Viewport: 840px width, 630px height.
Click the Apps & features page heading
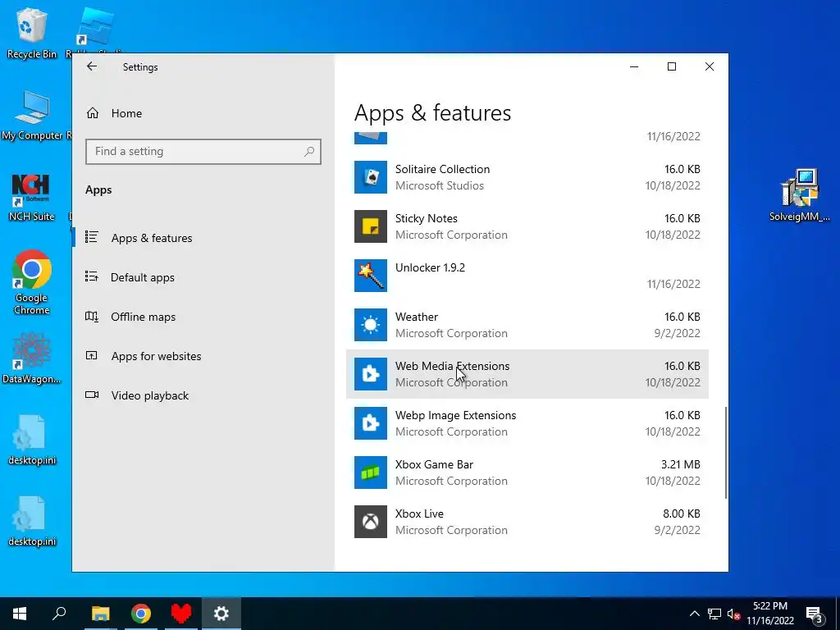tap(433, 112)
